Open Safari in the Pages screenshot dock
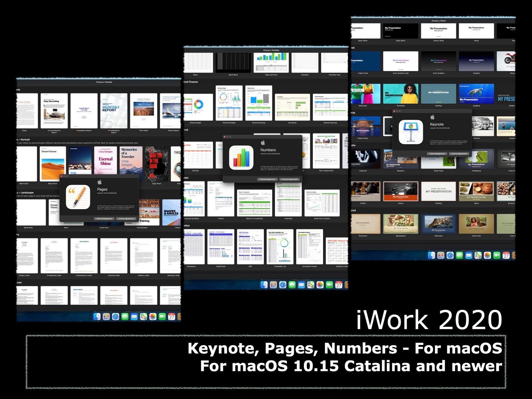The height and width of the screenshot is (399, 532). coord(115,317)
